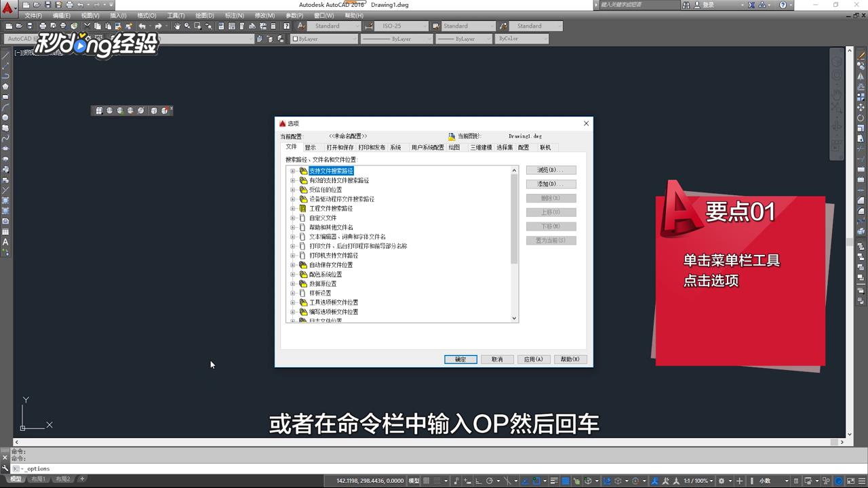Select the 配色系统位置 tree row
The height and width of the screenshot is (488, 868).
point(325,274)
